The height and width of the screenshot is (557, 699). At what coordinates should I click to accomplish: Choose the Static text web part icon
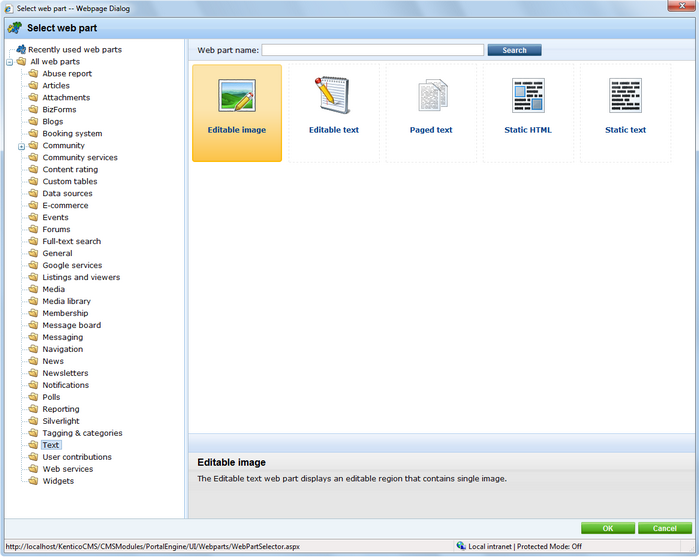click(625, 96)
